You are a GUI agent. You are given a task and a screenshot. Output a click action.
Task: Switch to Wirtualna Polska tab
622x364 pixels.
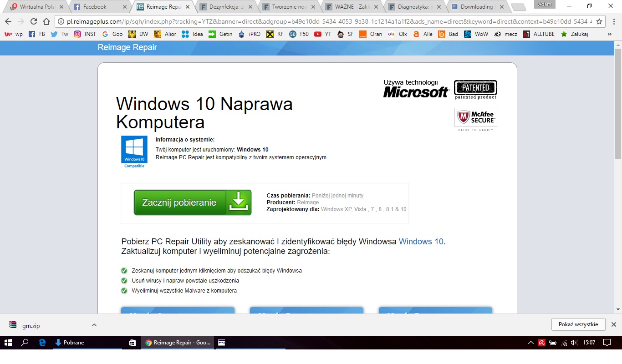point(36,7)
